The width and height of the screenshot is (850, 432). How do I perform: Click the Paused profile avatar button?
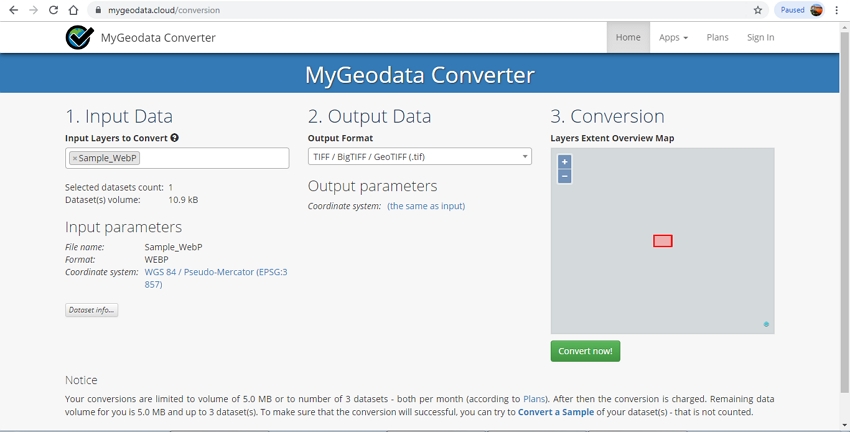click(800, 10)
